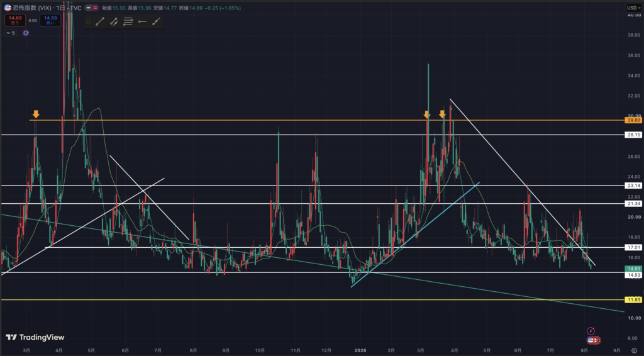Click the US flag symbol logo beside 恐怖指数
Viewport: 644px width, 356px height.
pos(8,8)
